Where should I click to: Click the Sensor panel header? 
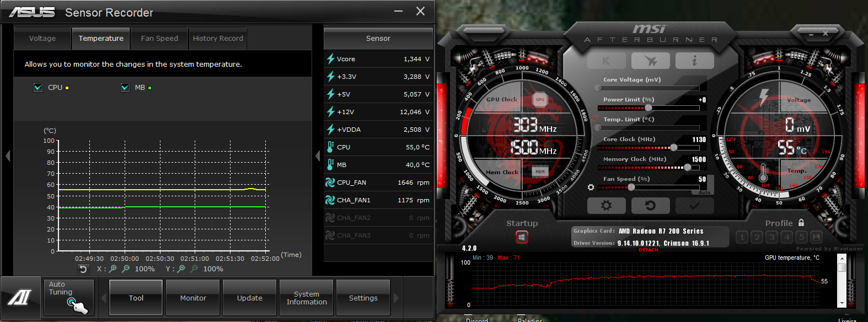pyautogui.click(x=378, y=39)
